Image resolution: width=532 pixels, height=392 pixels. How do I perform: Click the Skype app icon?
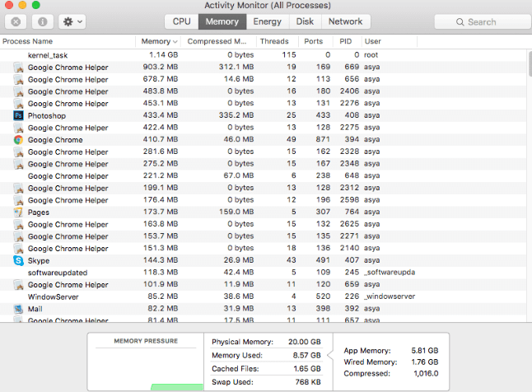coord(18,260)
